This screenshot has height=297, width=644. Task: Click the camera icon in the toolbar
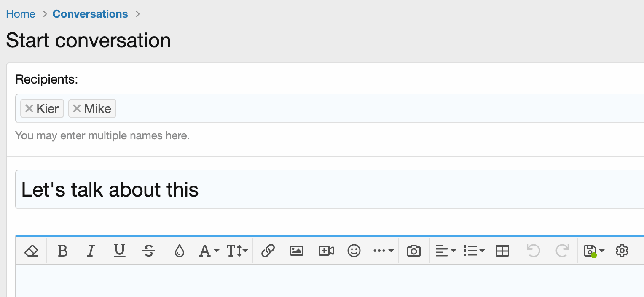pos(413,251)
